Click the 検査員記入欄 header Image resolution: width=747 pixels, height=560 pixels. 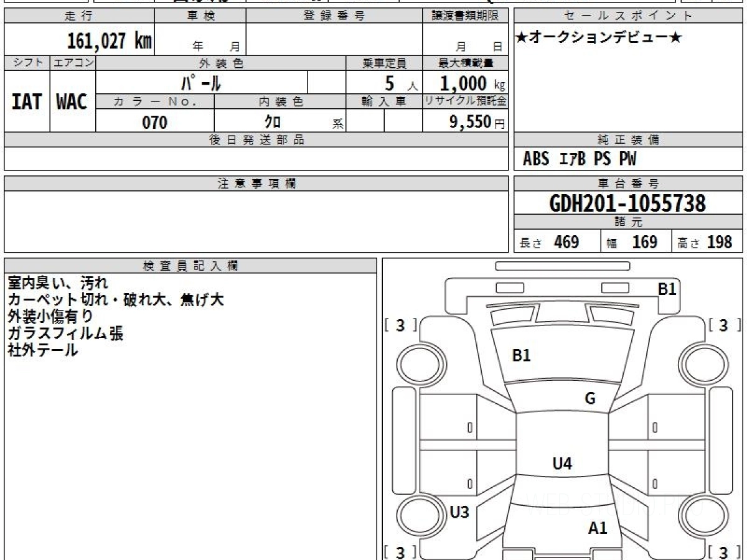point(190,266)
